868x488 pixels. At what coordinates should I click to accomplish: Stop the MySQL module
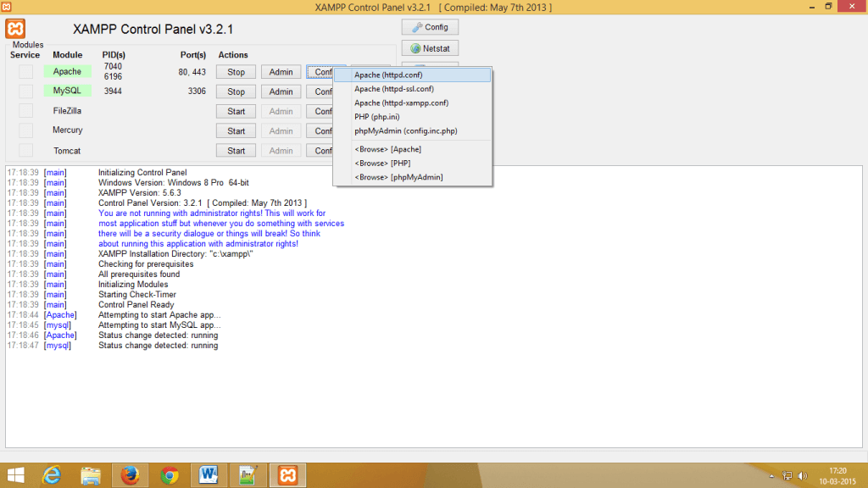pyautogui.click(x=236, y=91)
